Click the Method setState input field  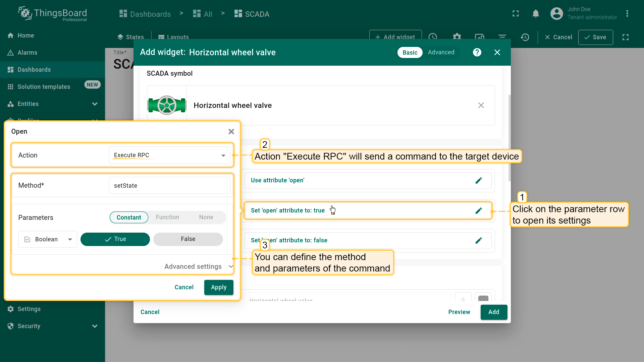[x=169, y=186]
